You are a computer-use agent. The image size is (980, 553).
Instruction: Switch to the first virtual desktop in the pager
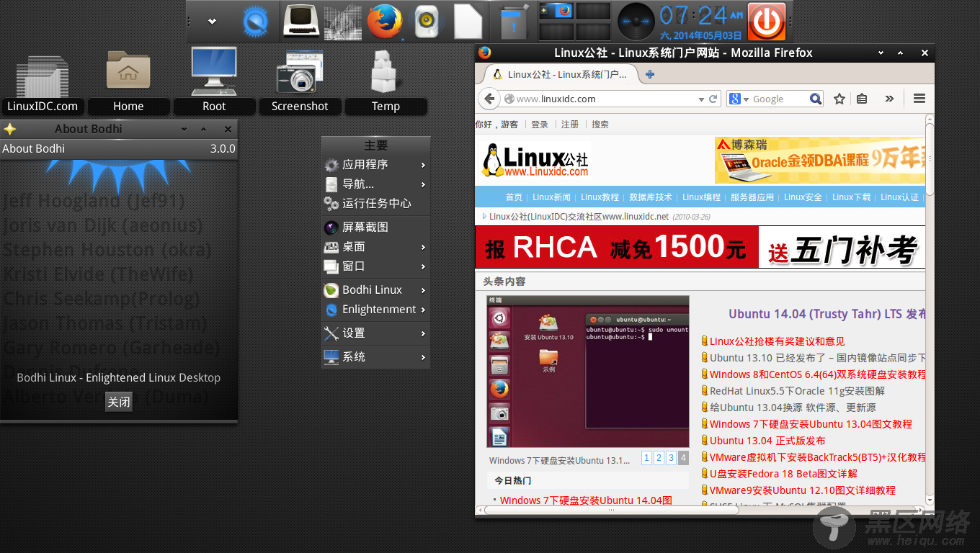coord(556,12)
